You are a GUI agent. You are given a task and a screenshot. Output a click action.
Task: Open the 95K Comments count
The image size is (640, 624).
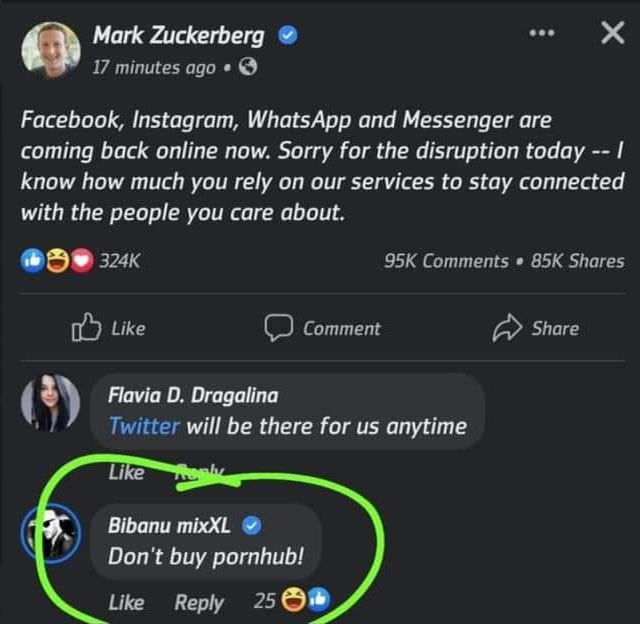click(446, 260)
